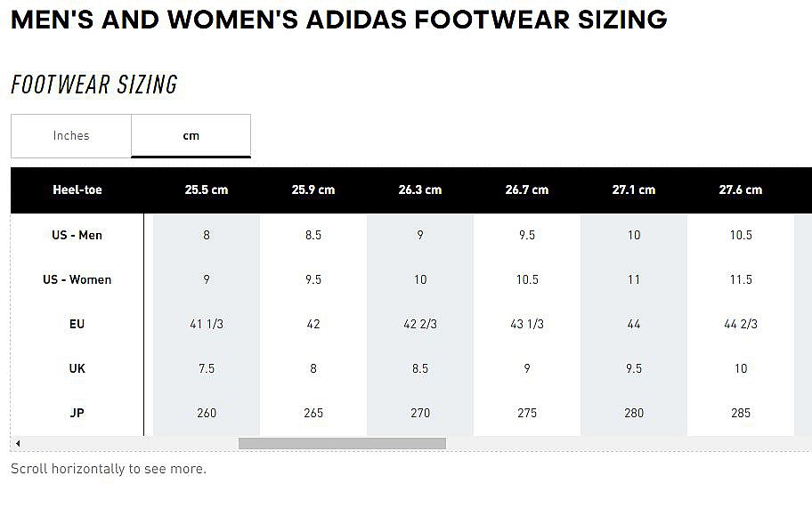Screen dimensions: 812x508
Task: Click EU size 42 2/3 cell
Action: point(420,325)
